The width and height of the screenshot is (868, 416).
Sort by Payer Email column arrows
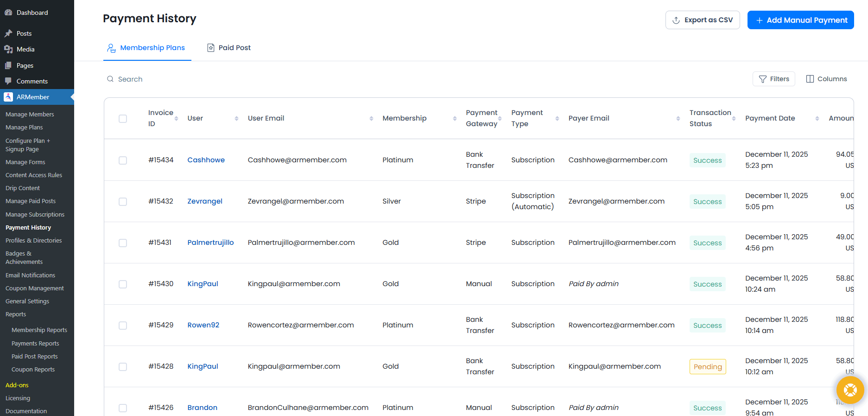(x=678, y=119)
